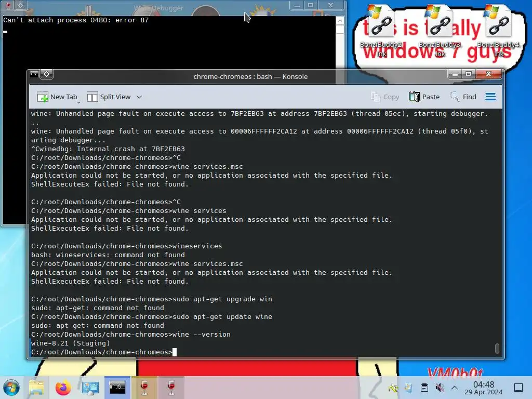
Task: Click the Split View button
Action: (x=109, y=97)
